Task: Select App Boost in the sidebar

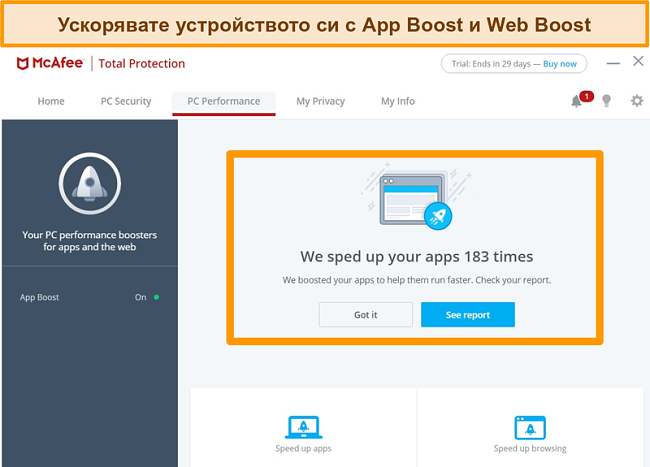Action: pos(39,297)
